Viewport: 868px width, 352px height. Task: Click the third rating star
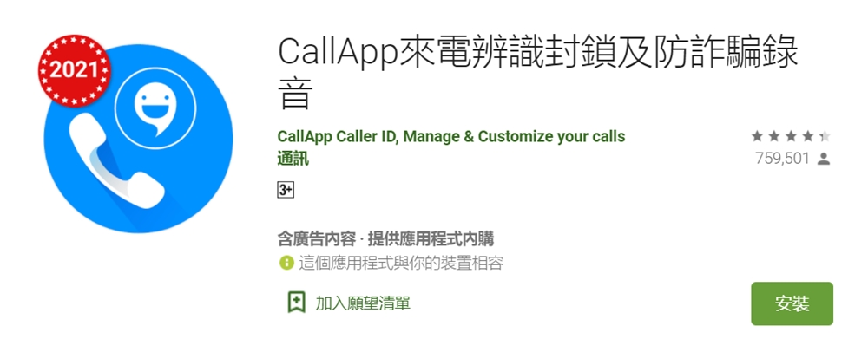[x=791, y=136]
